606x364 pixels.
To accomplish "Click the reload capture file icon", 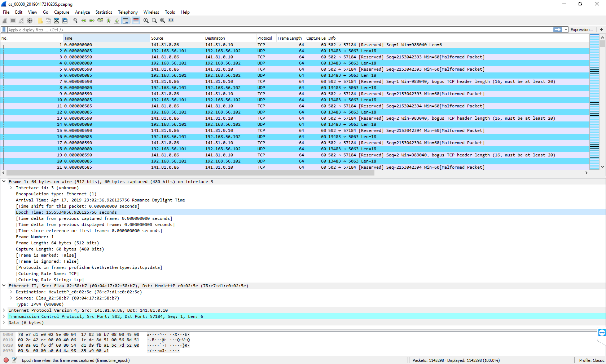I will 65,21.
